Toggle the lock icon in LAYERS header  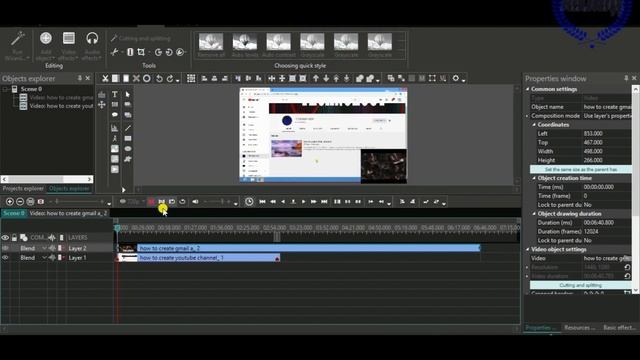tap(14, 238)
